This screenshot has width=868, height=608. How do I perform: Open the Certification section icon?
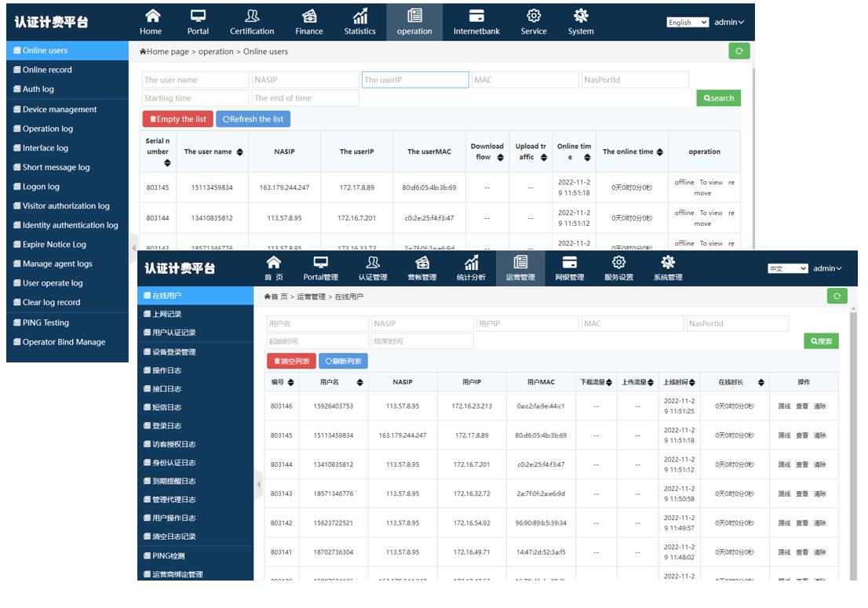point(252,16)
